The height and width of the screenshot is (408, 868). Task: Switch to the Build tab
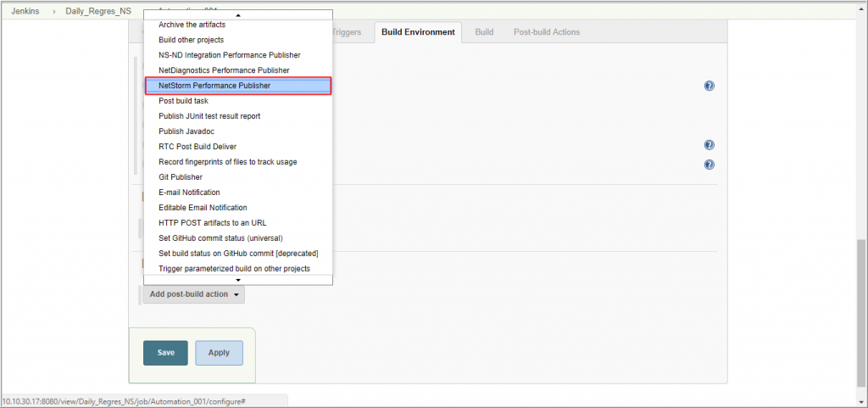pos(484,32)
